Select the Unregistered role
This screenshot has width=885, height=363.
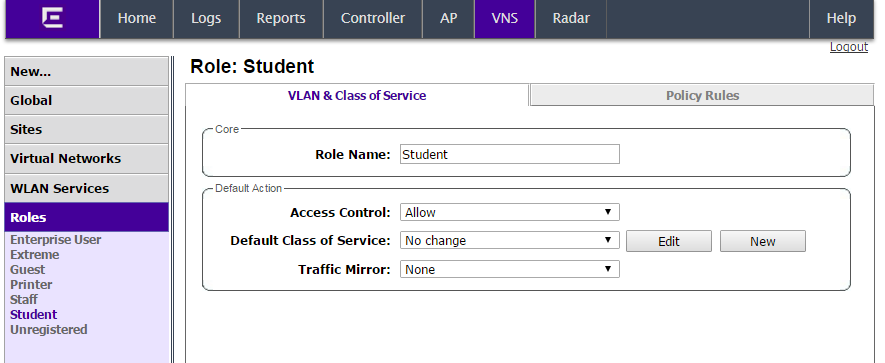[49, 330]
